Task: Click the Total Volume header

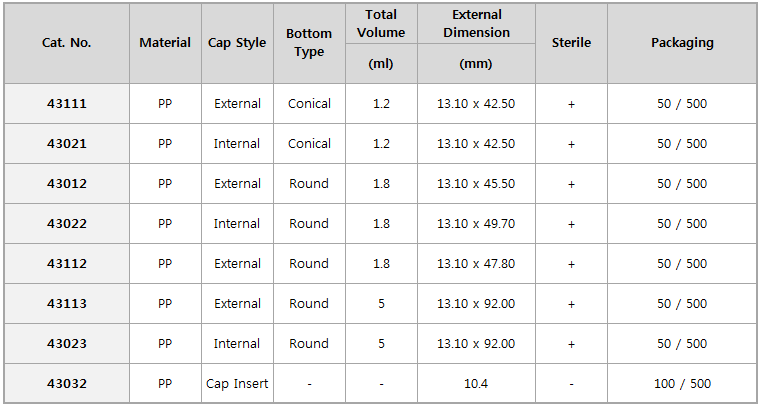Action: pos(381,24)
